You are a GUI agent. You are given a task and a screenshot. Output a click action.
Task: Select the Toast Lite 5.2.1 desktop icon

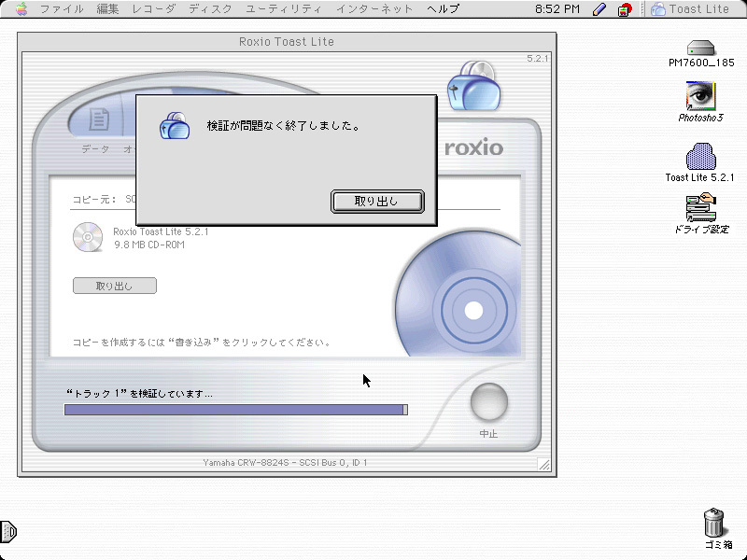point(699,157)
